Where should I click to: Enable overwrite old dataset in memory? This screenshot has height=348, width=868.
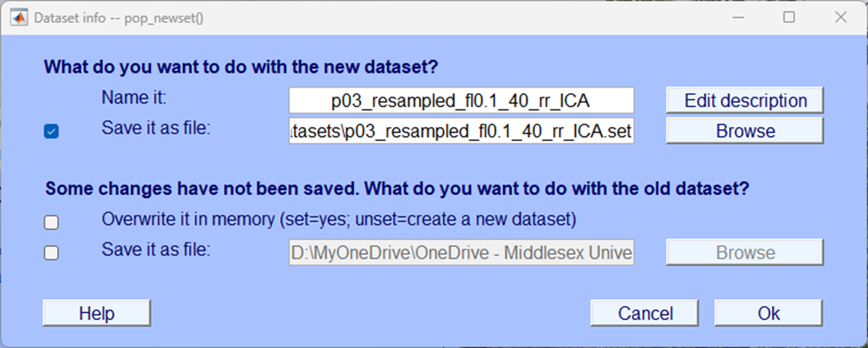(x=51, y=222)
